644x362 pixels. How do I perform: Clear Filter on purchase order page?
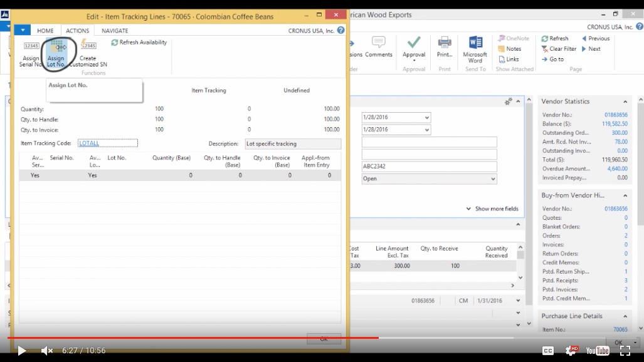pos(559,48)
